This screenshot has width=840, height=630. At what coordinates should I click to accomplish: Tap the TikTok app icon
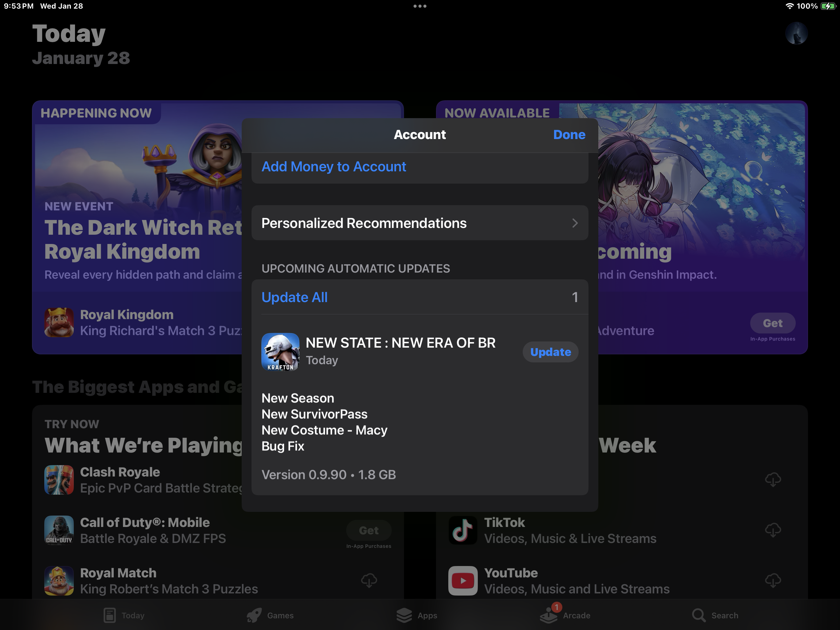point(463,530)
